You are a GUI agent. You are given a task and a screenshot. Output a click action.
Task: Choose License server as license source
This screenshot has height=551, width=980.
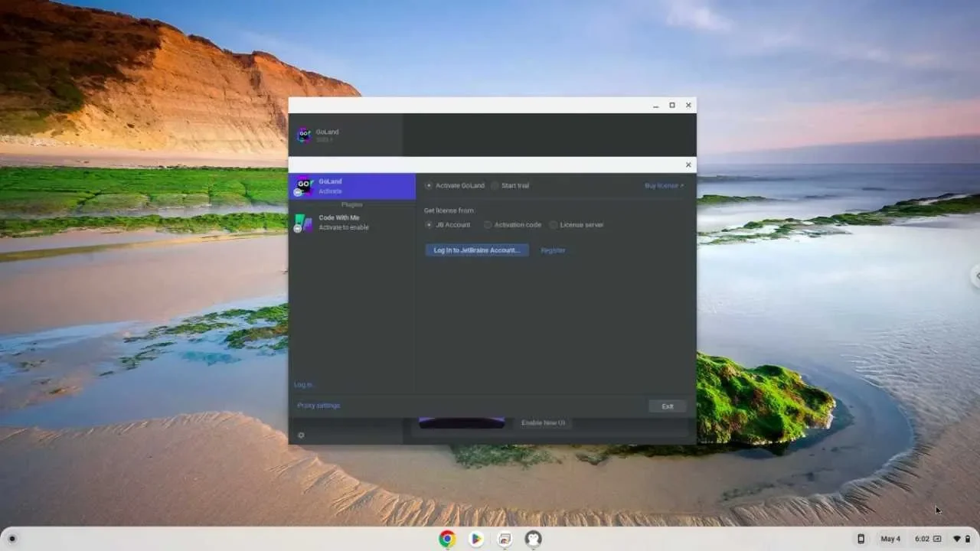[x=554, y=225]
